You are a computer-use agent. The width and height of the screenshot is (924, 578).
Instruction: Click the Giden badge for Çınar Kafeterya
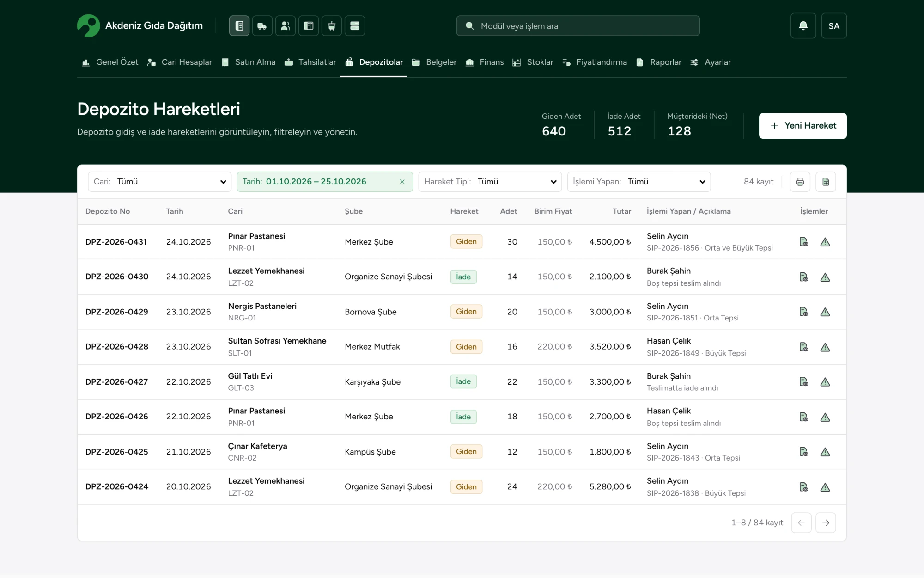point(466,452)
